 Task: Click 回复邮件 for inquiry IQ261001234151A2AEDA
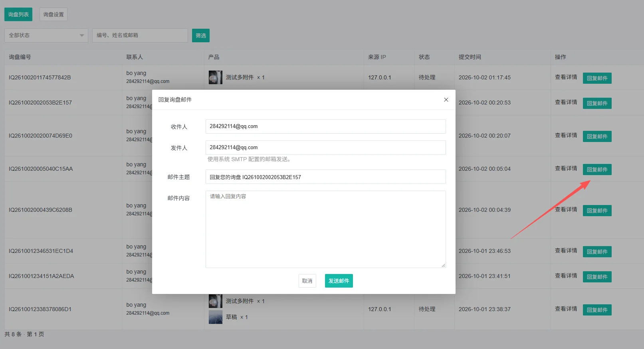click(597, 277)
